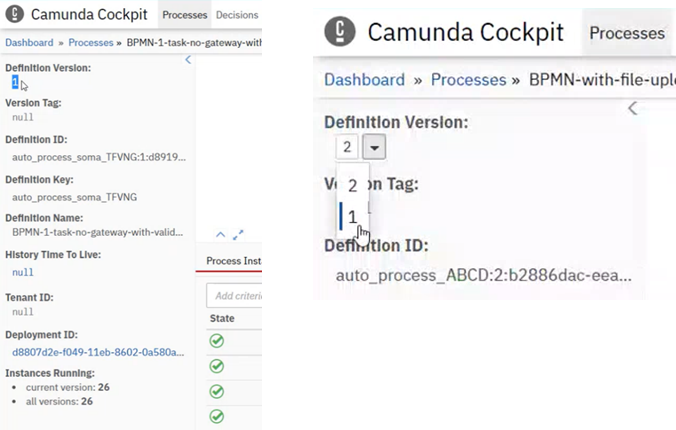Click the large Camunda logo on right
676x430 pixels.
point(340,31)
